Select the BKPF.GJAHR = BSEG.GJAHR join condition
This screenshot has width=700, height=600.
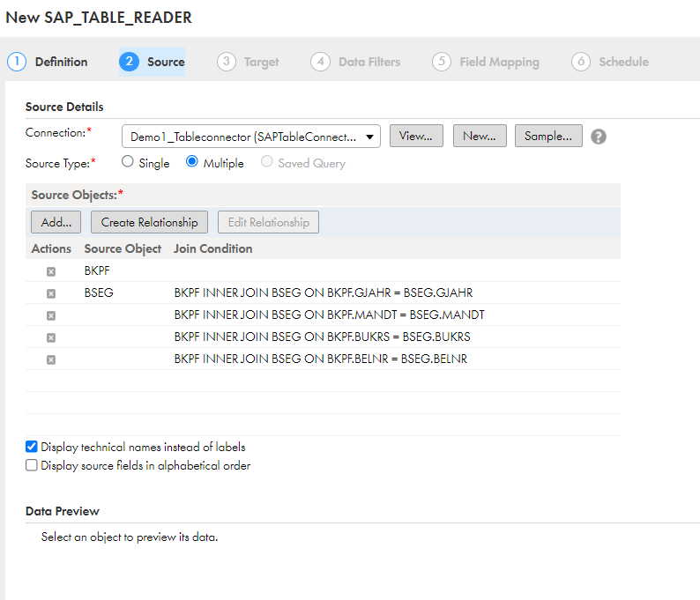[324, 293]
